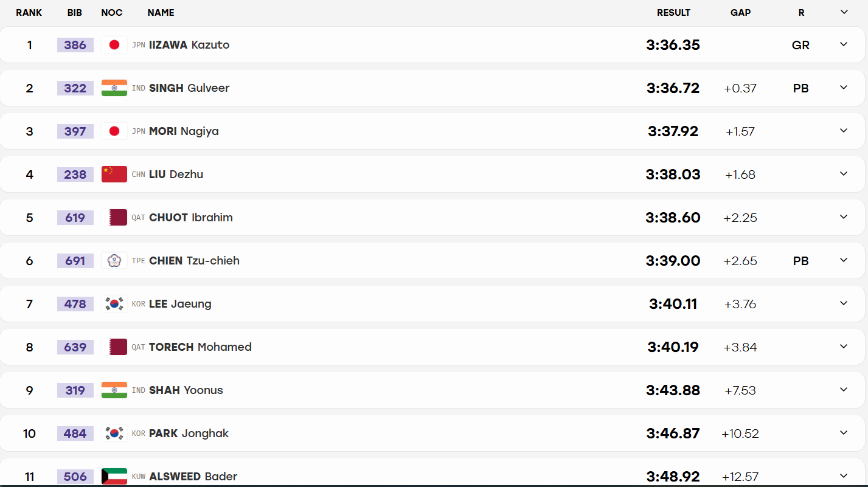This screenshot has width=868, height=487.
Task: Open athlete name CHUOT Ibrahim
Action: [191, 218]
